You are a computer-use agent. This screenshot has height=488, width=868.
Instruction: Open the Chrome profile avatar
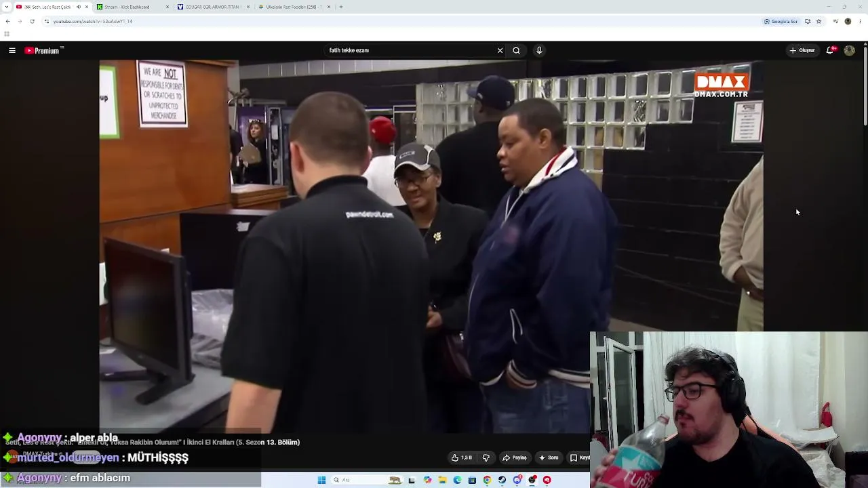point(848,21)
